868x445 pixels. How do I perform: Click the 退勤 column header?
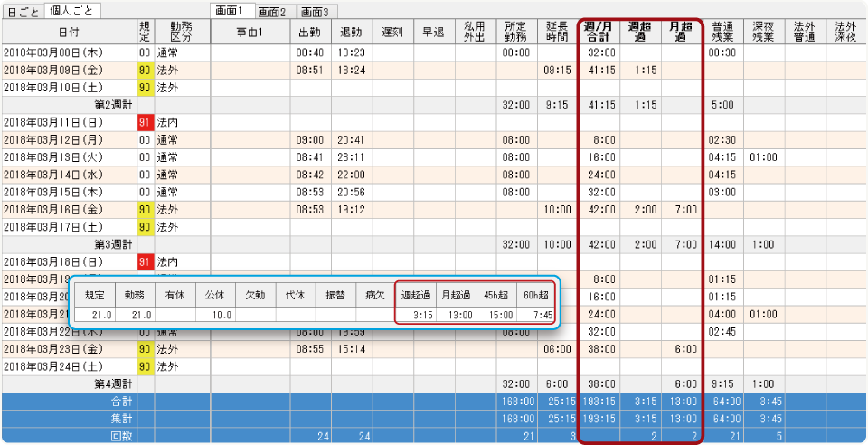click(352, 32)
